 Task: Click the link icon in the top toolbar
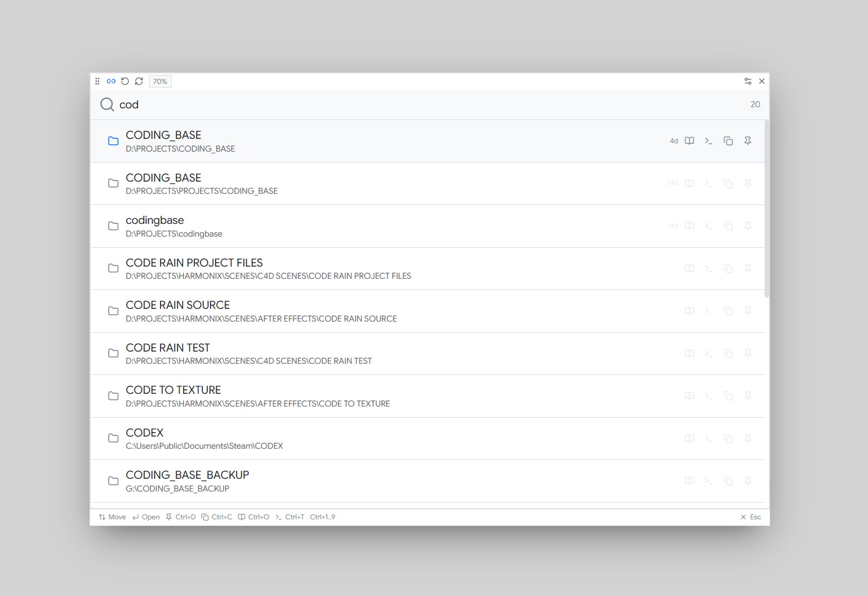point(111,81)
